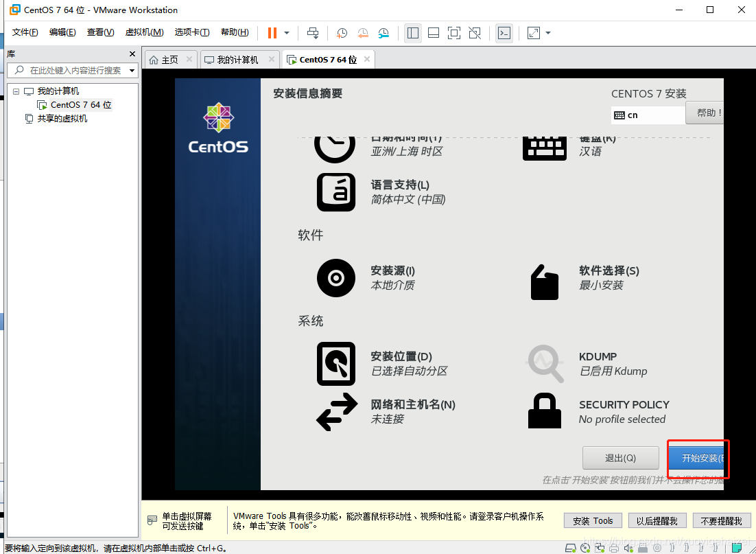Screen dimensions: 756x554
Task: Close the 我的计算机 tab
Action: click(x=272, y=59)
